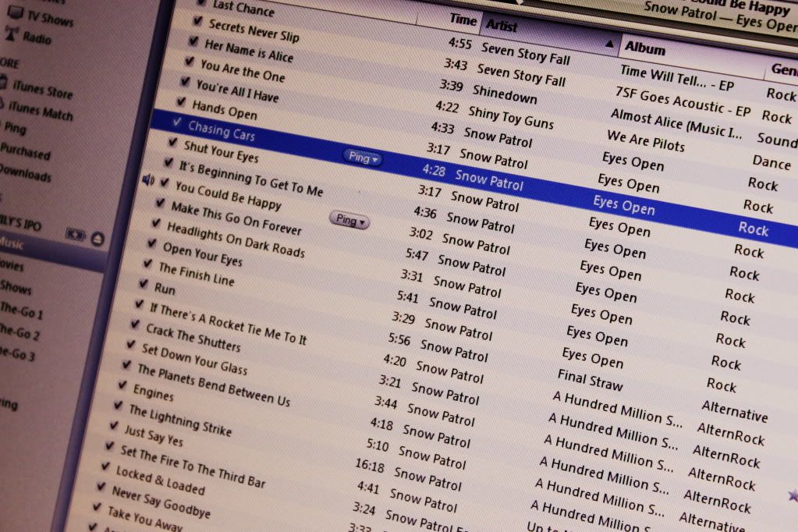Select the library TV Shows label

point(51,18)
